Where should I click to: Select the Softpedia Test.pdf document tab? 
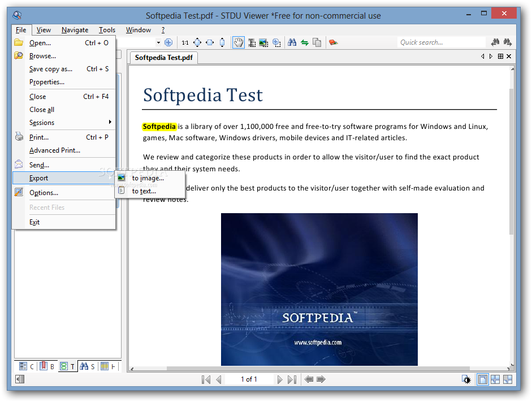point(164,57)
